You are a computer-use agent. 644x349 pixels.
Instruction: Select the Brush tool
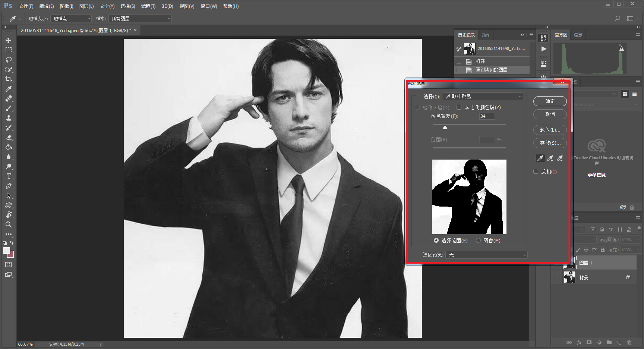pos(8,108)
